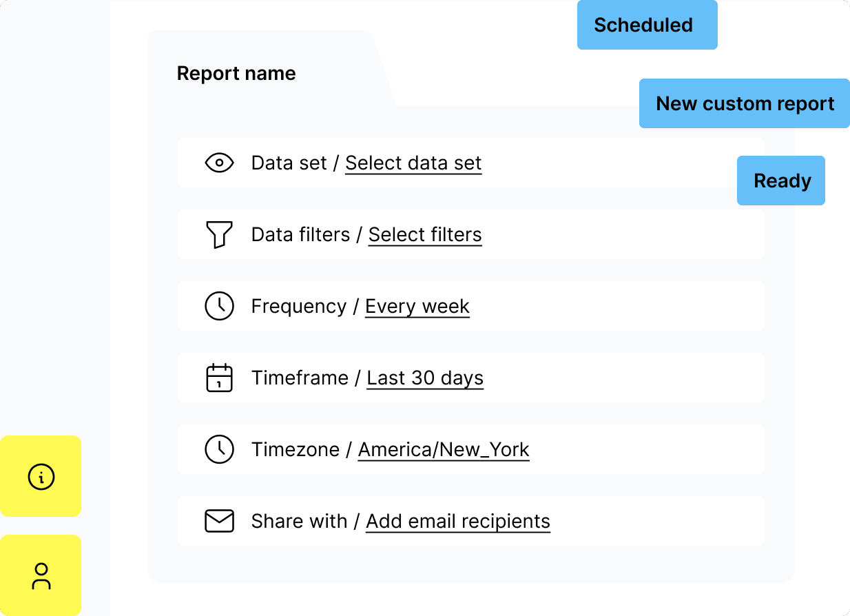Select the funnel icon for Data filters

click(219, 234)
